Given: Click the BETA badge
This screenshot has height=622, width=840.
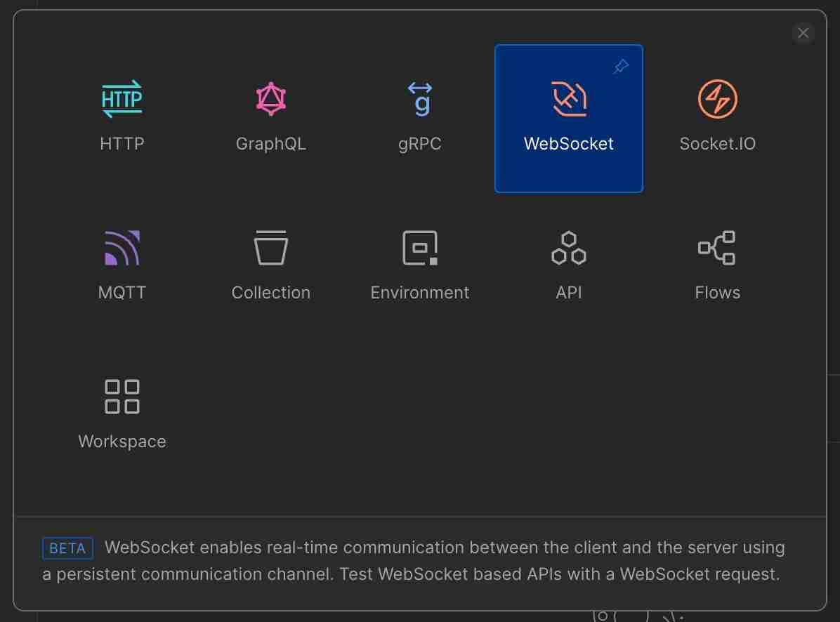Looking at the screenshot, I should [x=67, y=548].
